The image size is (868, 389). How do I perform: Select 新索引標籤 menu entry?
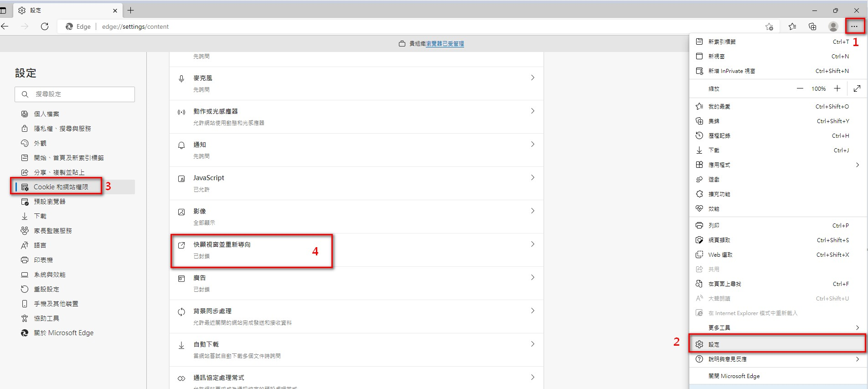pos(777,41)
